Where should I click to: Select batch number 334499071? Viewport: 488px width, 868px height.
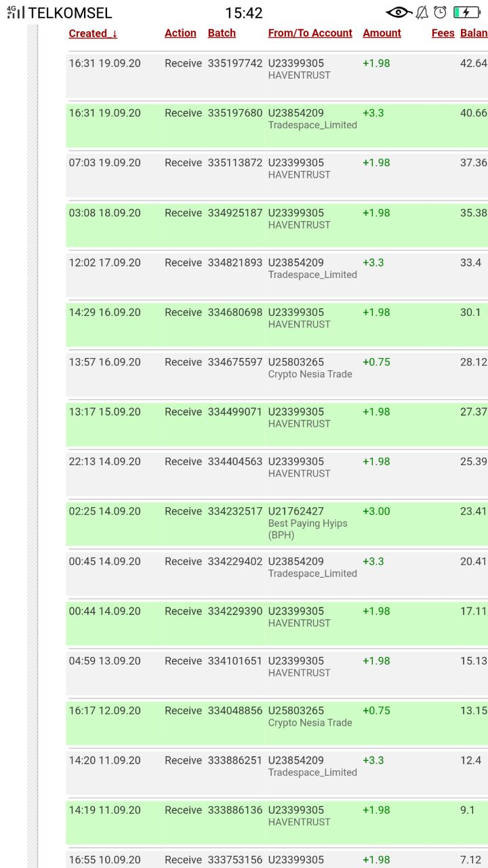point(235,412)
